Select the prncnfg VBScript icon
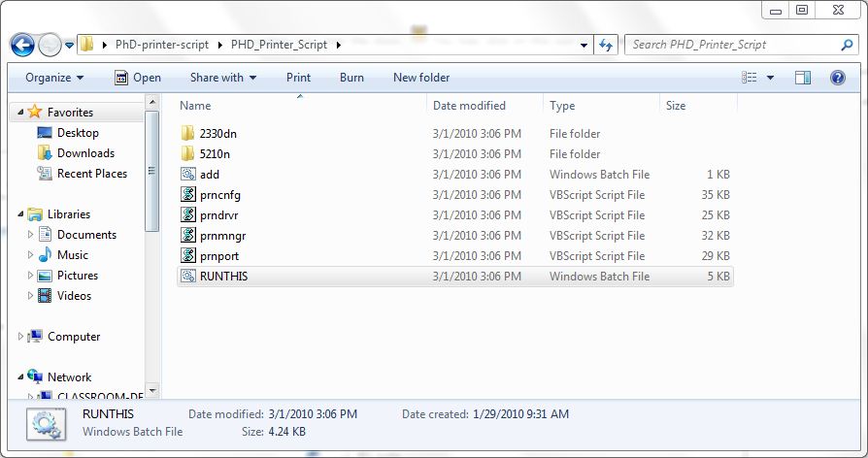868x458 pixels. tap(188, 194)
